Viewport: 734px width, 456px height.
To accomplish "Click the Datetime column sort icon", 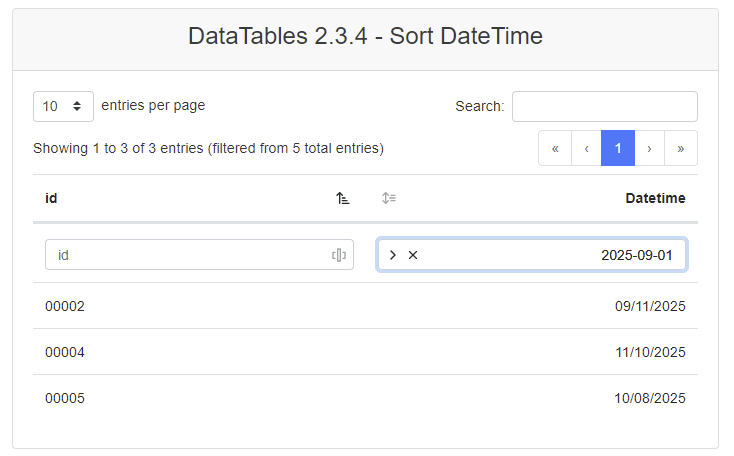I will point(389,198).
